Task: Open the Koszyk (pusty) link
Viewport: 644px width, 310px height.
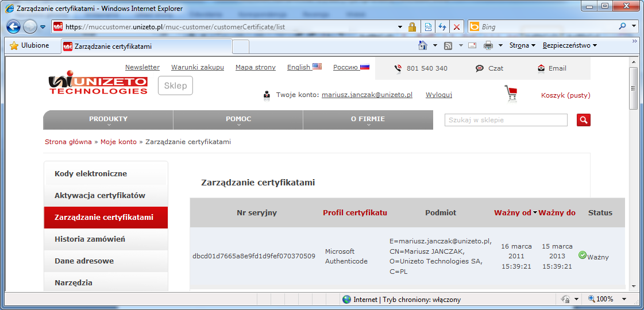Action: click(x=565, y=96)
